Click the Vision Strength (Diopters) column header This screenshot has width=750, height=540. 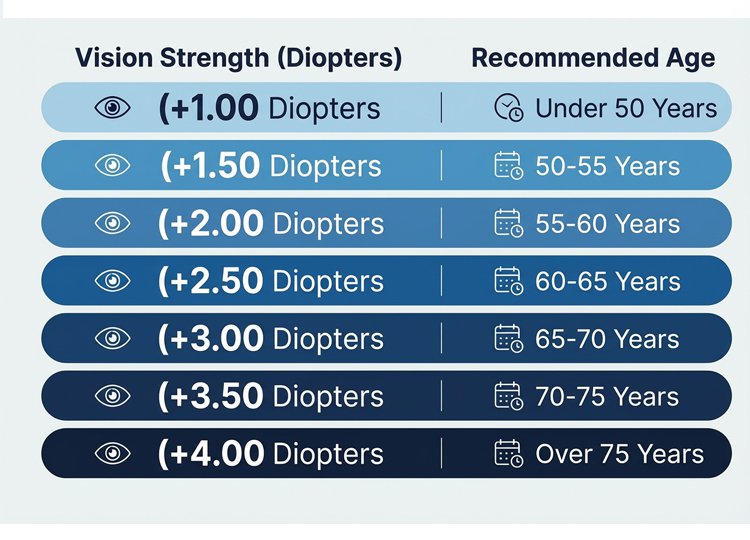click(238, 58)
